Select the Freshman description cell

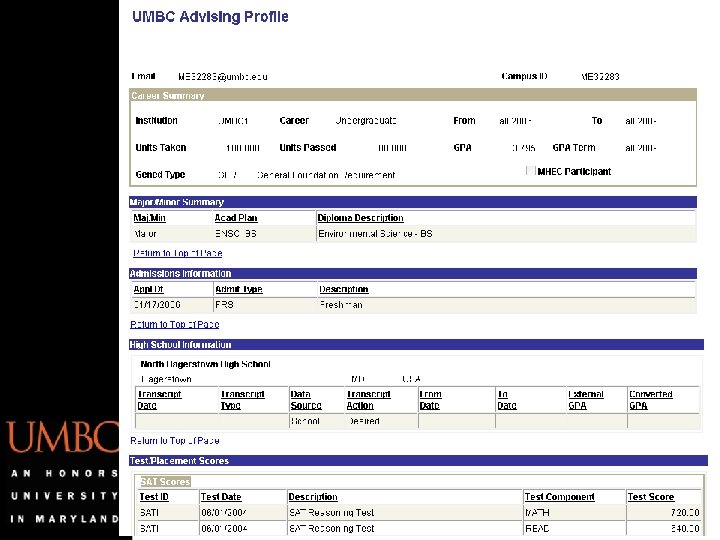point(341,305)
